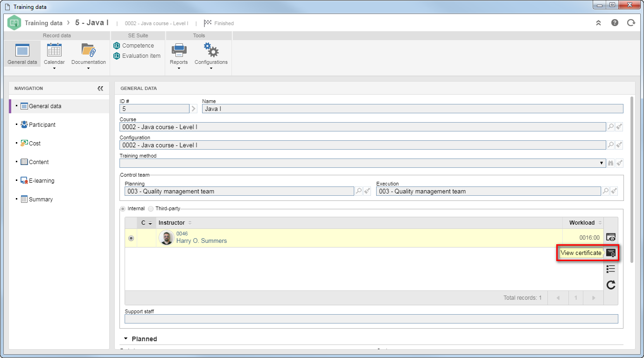Go to next page of records
The image size is (644, 358).
click(594, 298)
